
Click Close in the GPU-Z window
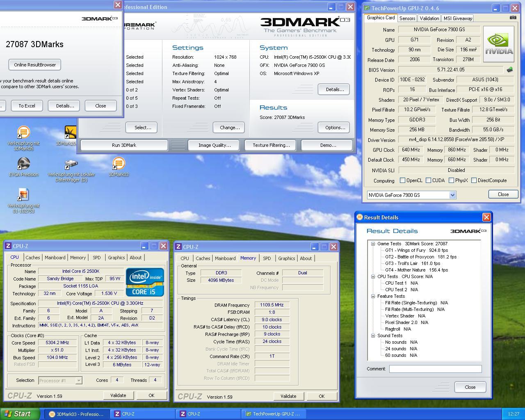[x=503, y=194]
